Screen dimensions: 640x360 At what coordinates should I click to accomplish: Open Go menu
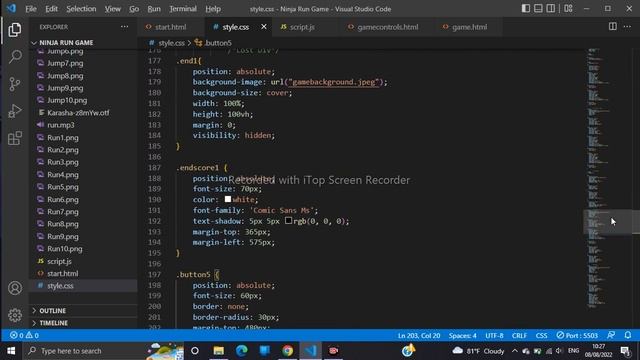[x=134, y=9]
